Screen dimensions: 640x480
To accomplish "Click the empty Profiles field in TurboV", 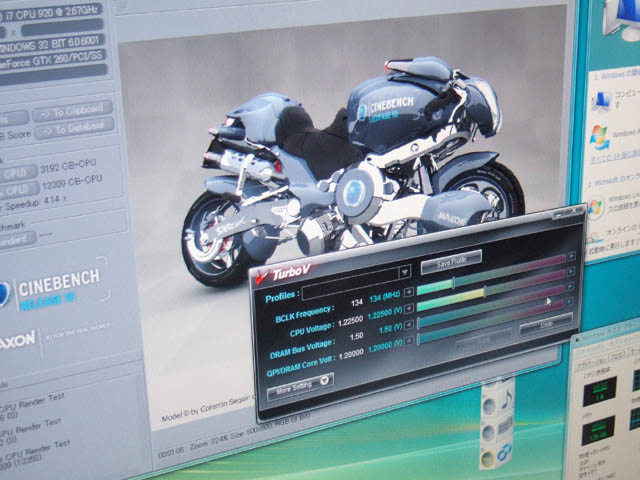I will coord(350,284).
